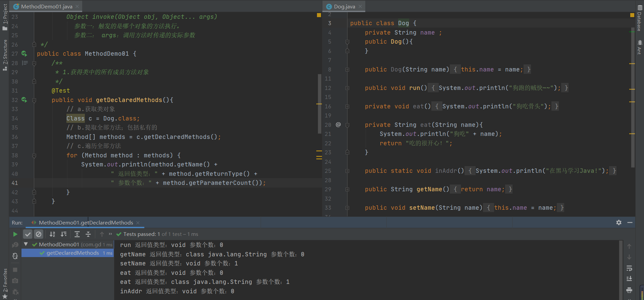The width and height of the screenshot is (644, 300).
Task: Toggle soft-wrap in console output
Action: point(629,268)
